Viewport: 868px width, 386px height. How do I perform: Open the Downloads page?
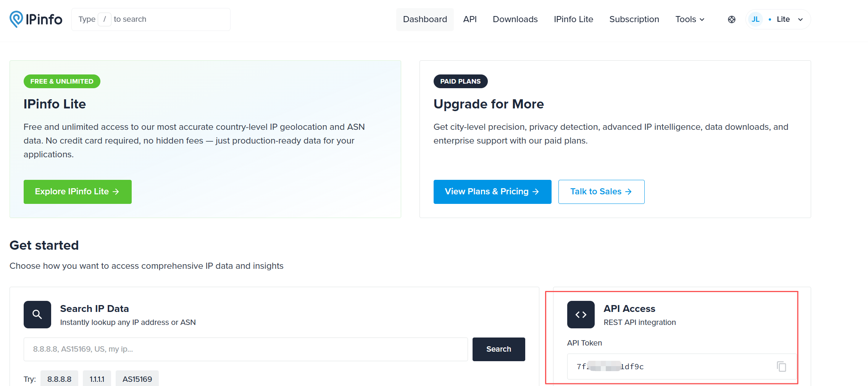515,19
